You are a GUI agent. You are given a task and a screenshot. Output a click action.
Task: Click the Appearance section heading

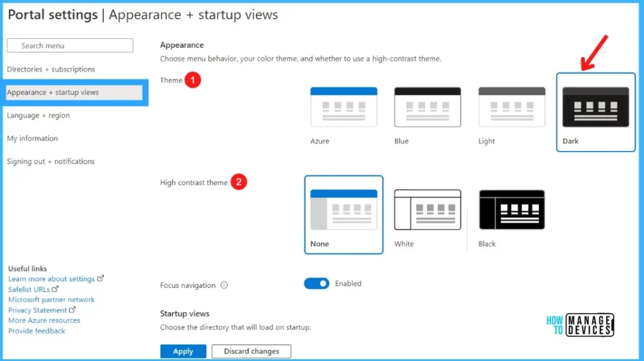click(182, 45)
